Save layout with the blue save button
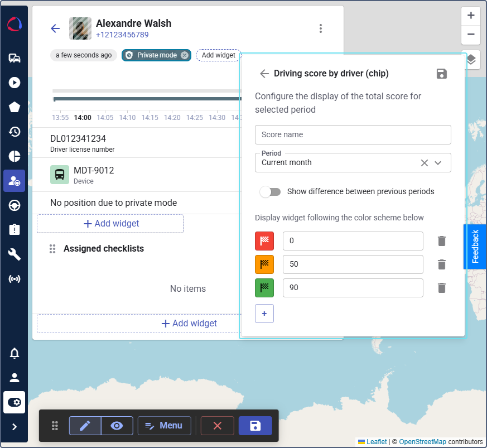487x448 pixels. point(255,426)
